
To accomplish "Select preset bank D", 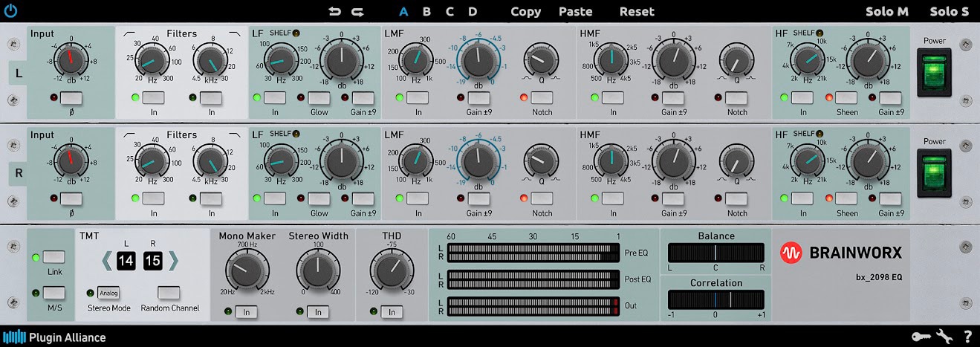I will [x=473, y=11].
